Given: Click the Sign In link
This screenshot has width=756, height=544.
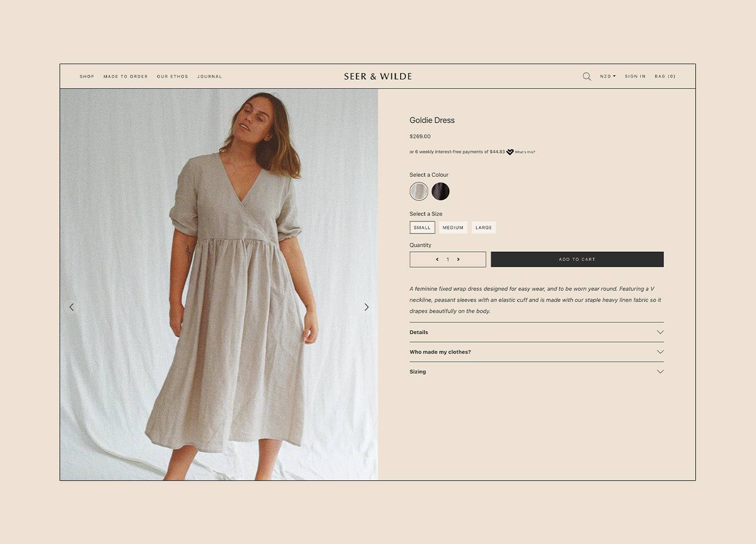Looking at the screenshot, I should (635, 76).
